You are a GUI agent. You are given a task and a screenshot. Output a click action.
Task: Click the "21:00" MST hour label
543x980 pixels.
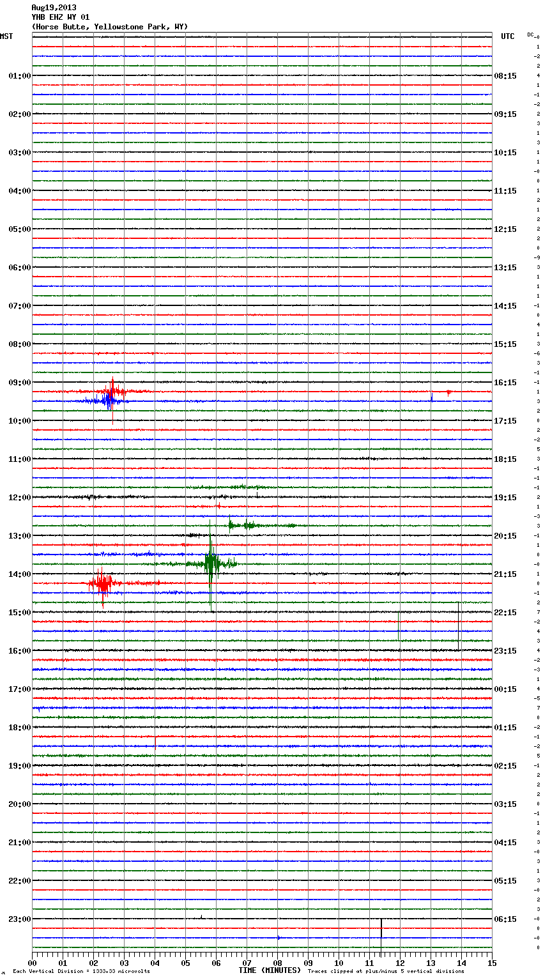coord(20,843)
